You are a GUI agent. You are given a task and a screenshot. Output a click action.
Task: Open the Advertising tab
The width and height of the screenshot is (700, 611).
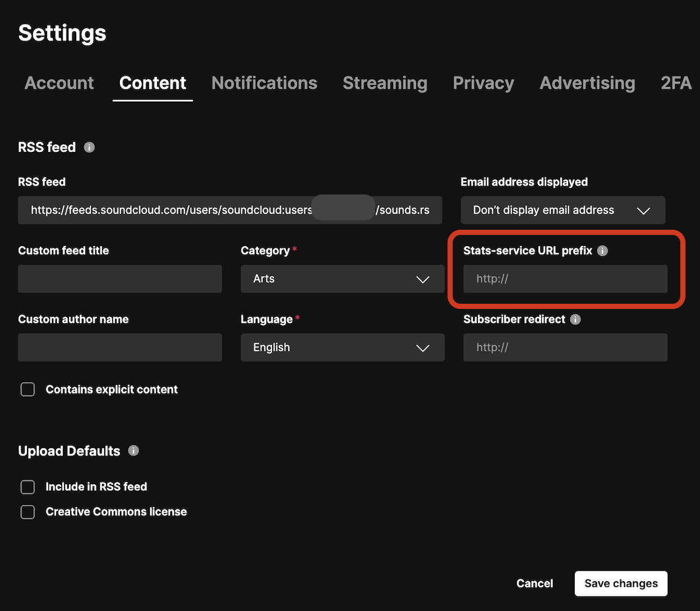tap(587, 83)
